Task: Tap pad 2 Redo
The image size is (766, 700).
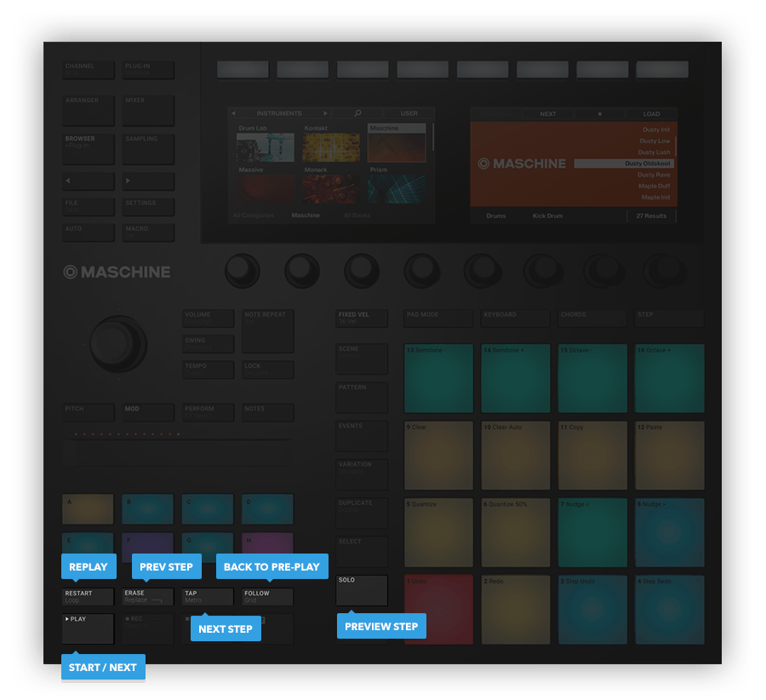Action: tap(516, 609)
